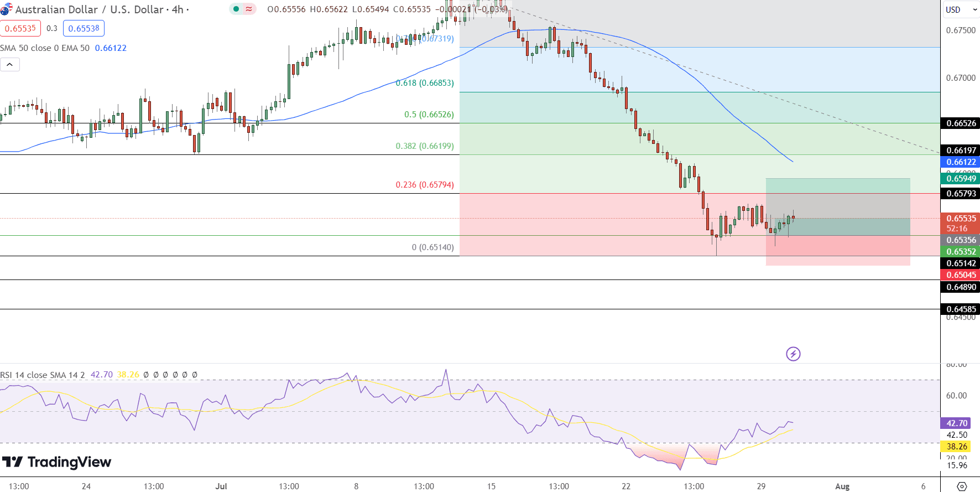980x492 pixels.
Task: Select the green profit zone of long position
Action: tap(838, 206)
